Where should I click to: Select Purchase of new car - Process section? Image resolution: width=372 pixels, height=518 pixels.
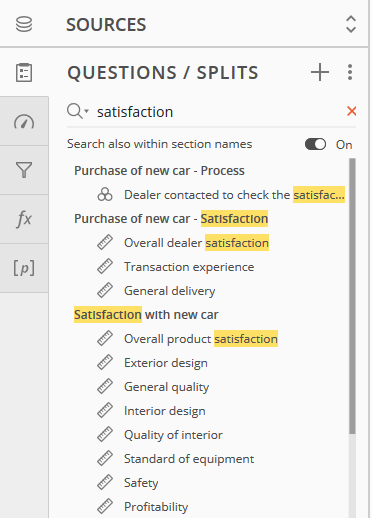pyautogui.click(x=159, y=171)
